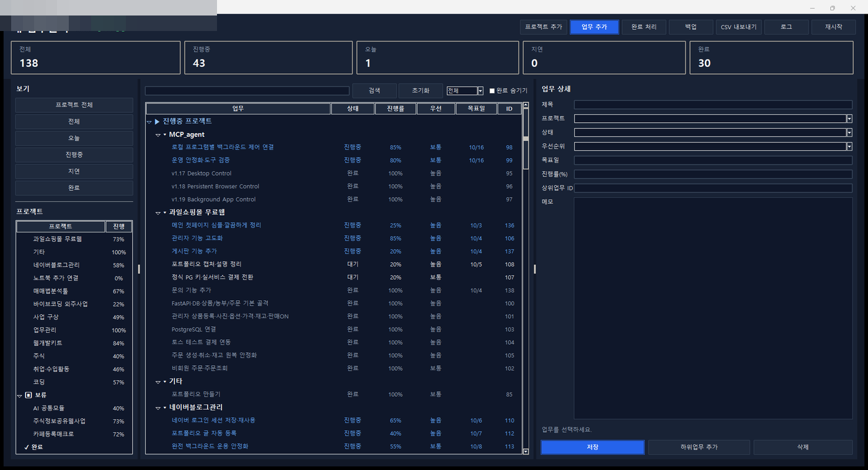Collapse the 기타 project group

[x=157, y=382]
